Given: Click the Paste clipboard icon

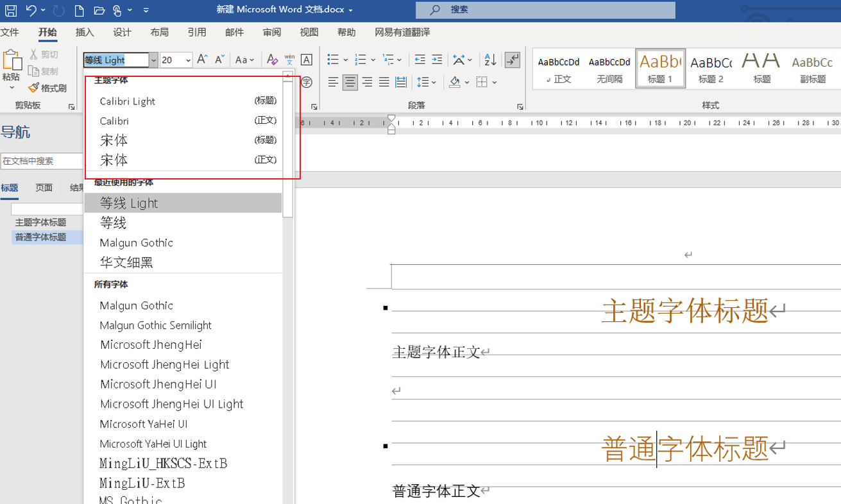Looking at the screenshot, I should pos(12,60).
